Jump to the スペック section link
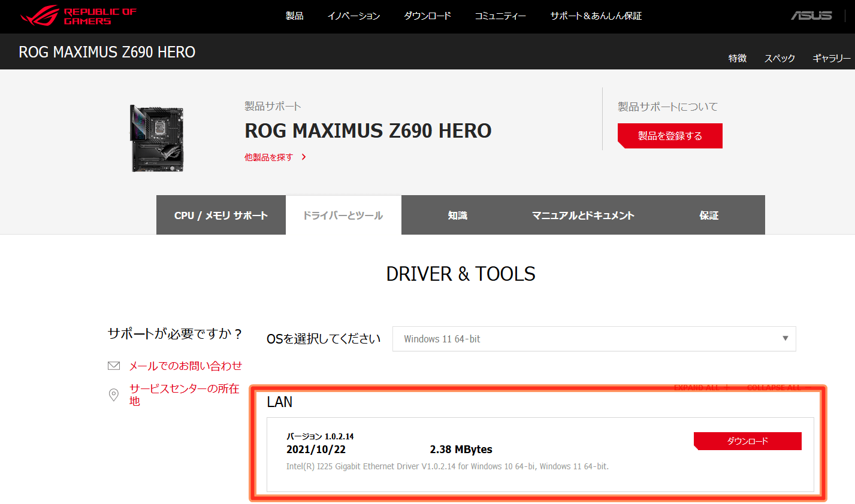 pyautogui.click(x=779, y=58)
